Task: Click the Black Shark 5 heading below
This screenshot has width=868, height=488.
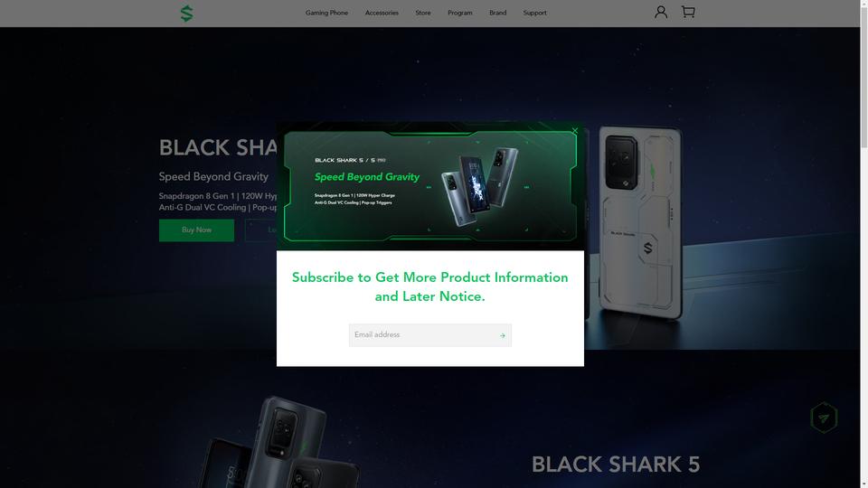Action: (616, 465)
